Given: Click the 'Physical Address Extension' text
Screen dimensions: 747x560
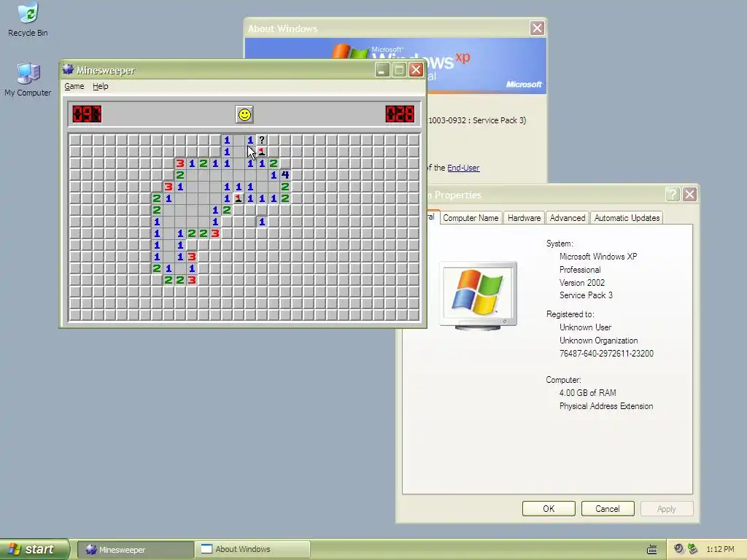Looking at the screenshot, I should pos(606,406).
